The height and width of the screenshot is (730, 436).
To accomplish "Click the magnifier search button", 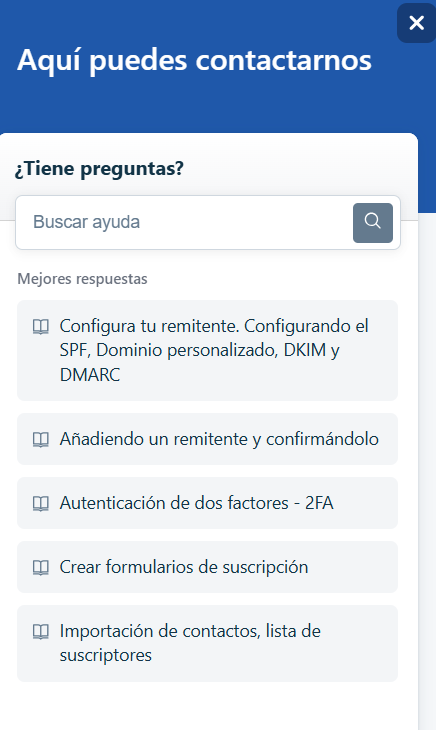I will (373, 223).
